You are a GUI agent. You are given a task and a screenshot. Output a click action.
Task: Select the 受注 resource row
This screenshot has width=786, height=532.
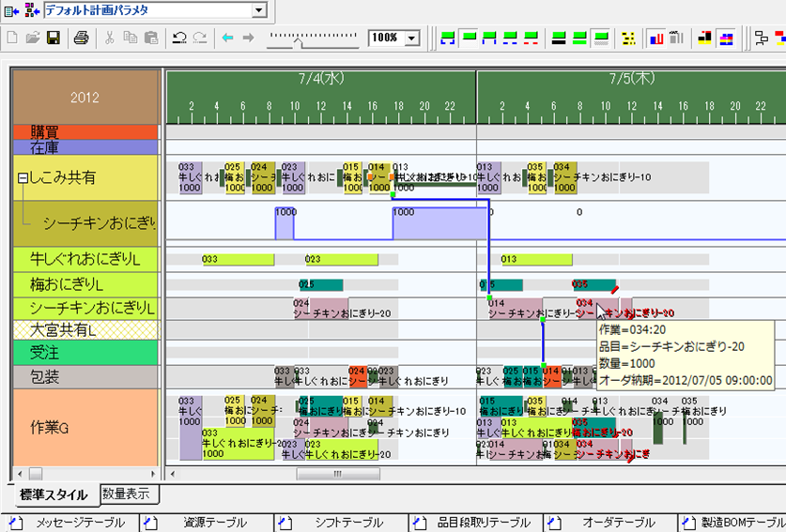click(85, 353)
